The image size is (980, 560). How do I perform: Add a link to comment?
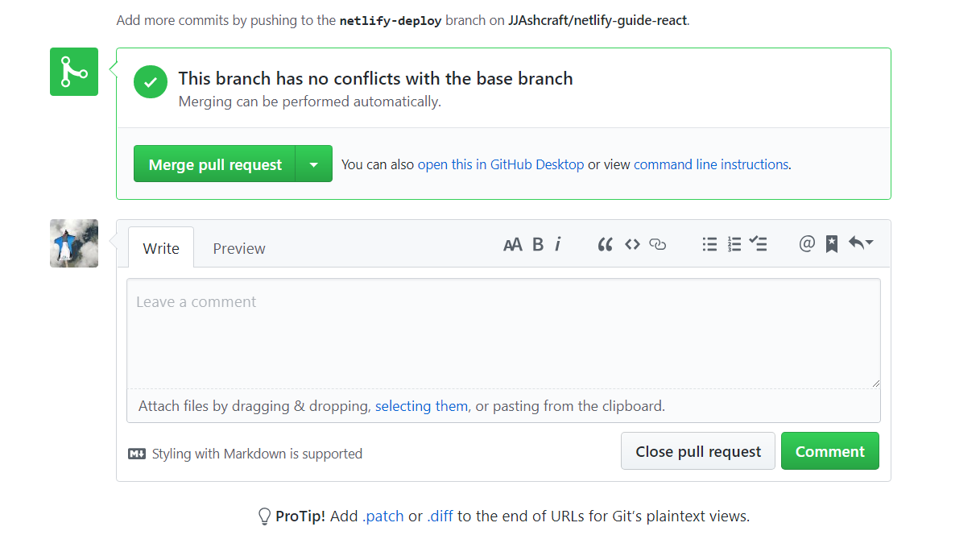coord(658,245)
